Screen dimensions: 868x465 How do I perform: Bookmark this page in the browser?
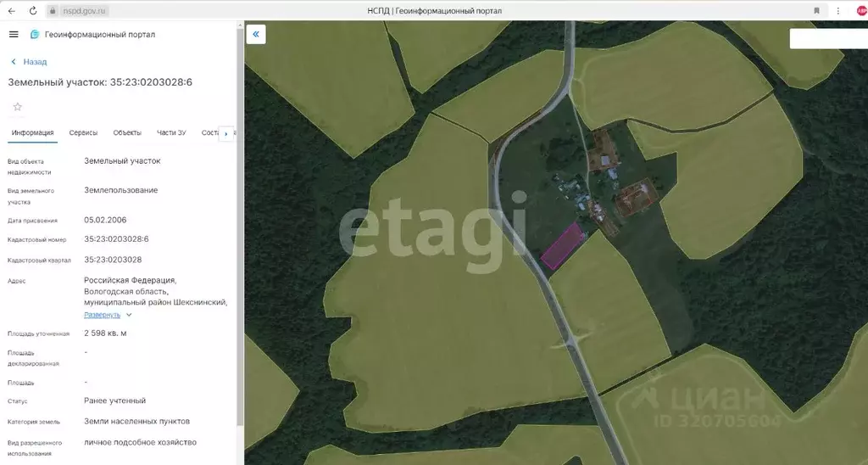click(x=816, y=11)
